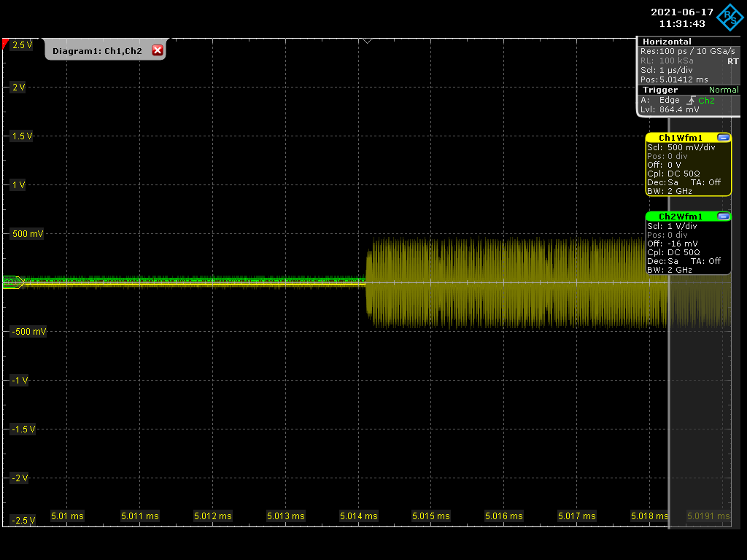Open the Trigger settings header
The height and width of the screenshot is (560, 747).
660,90
